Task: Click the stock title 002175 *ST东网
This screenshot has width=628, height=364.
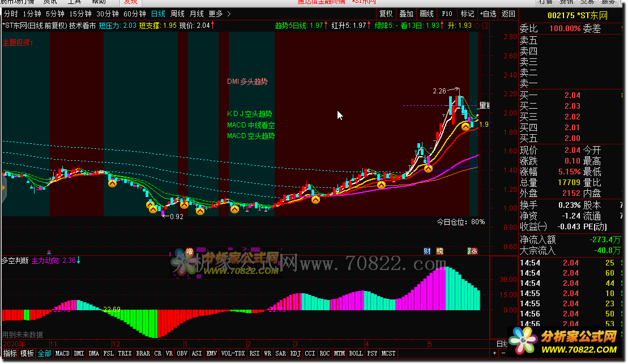Action: tap(577, 16)
